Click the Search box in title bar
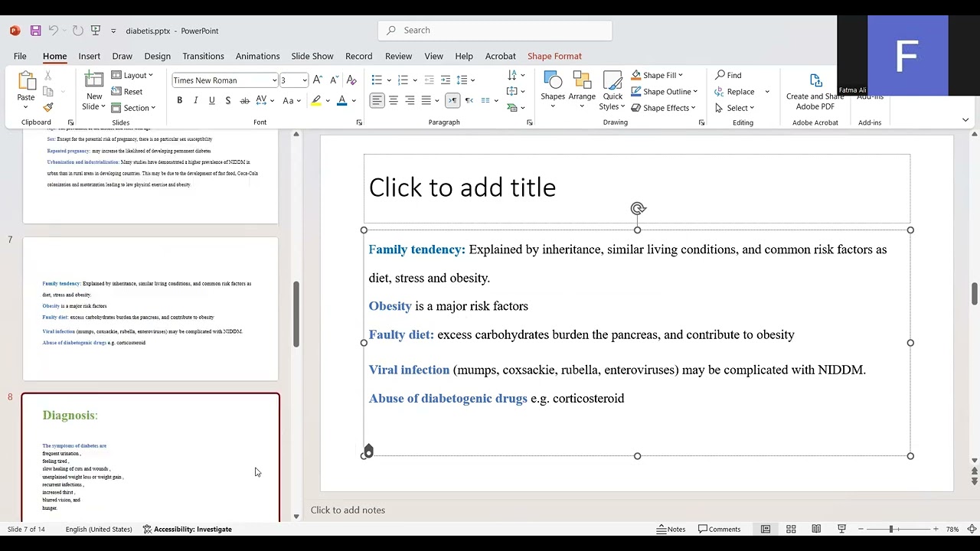 click(x=495, y=31)
